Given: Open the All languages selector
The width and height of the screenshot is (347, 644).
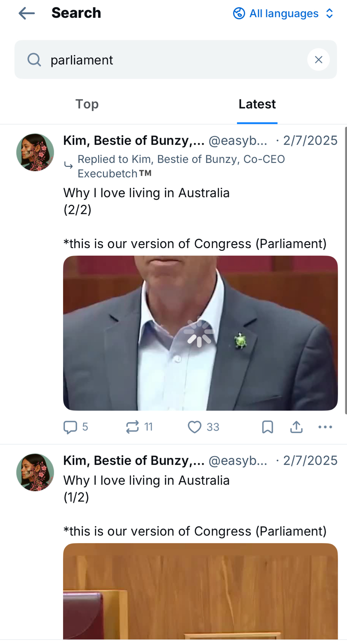Looking at the screenshot, I should 283,14.
